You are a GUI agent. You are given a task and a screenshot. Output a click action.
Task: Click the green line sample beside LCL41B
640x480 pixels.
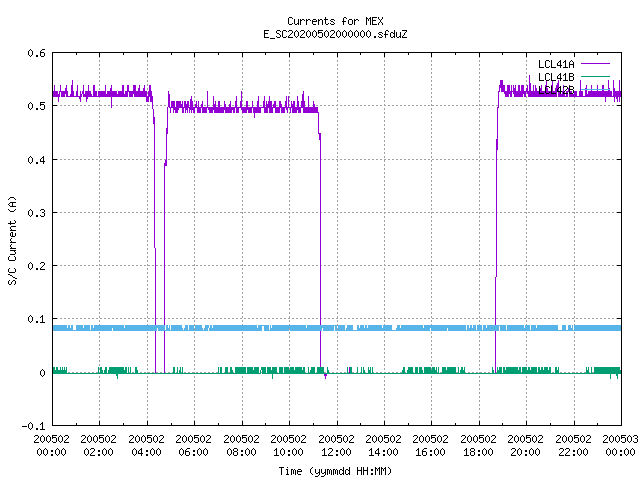(x=595, y=76)
